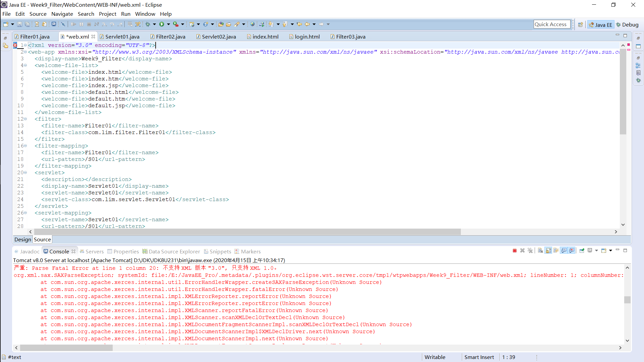The image size is (644, 362).
Task: Toggle Show Console When Standard Out Changes
Action: (564, 251)
